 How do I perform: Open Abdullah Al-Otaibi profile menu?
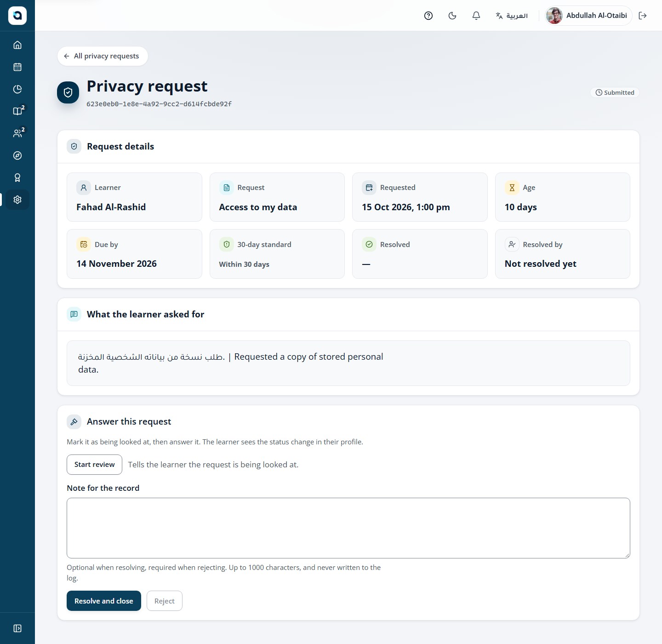coord(588,16)
